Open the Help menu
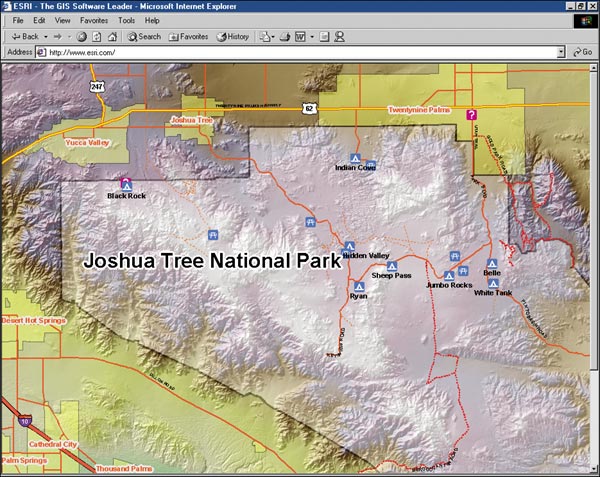This screenshot has width=600, height=477. 152,21
